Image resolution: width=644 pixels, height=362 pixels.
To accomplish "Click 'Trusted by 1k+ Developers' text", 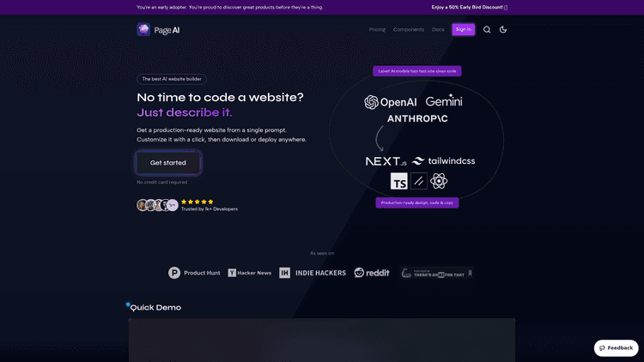I will [209, 209].
